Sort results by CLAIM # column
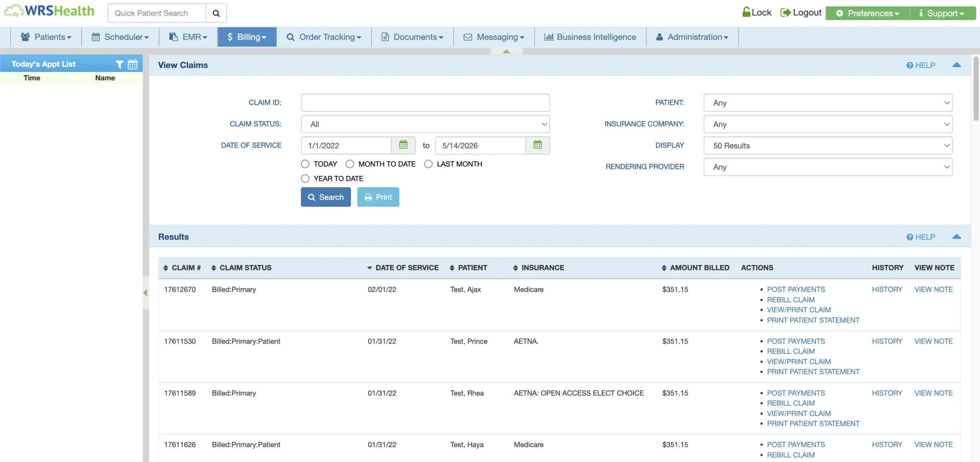Viewport: 980px width, 462px height. tap(182, 268)
